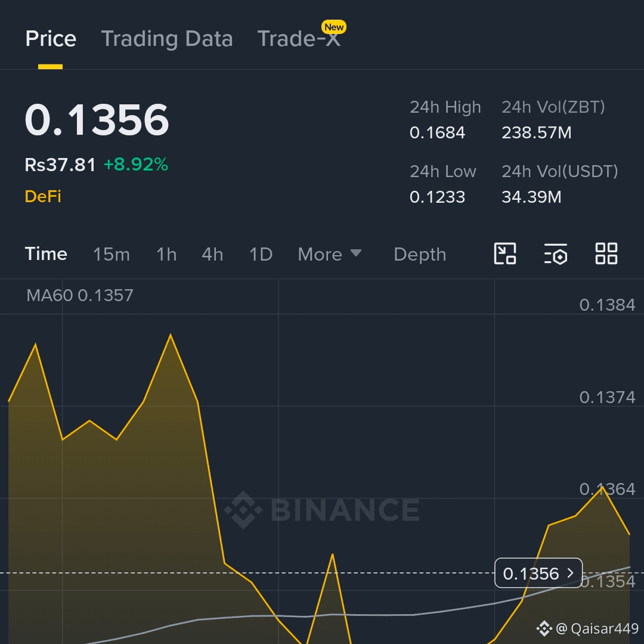Open the Depth chart view
Image resolution: width=644 pixels, height=644 pixels.
click(x=420, y=254)
